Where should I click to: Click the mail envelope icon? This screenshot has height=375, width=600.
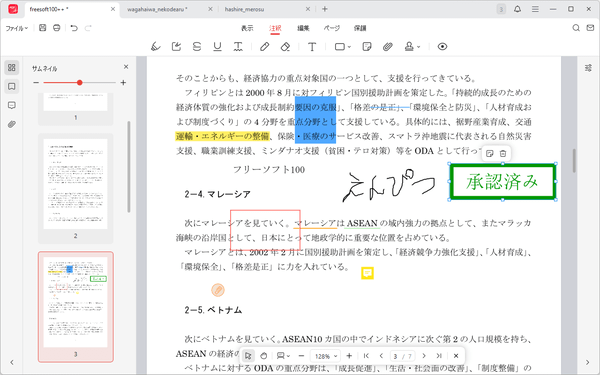(x=590, y=28)
